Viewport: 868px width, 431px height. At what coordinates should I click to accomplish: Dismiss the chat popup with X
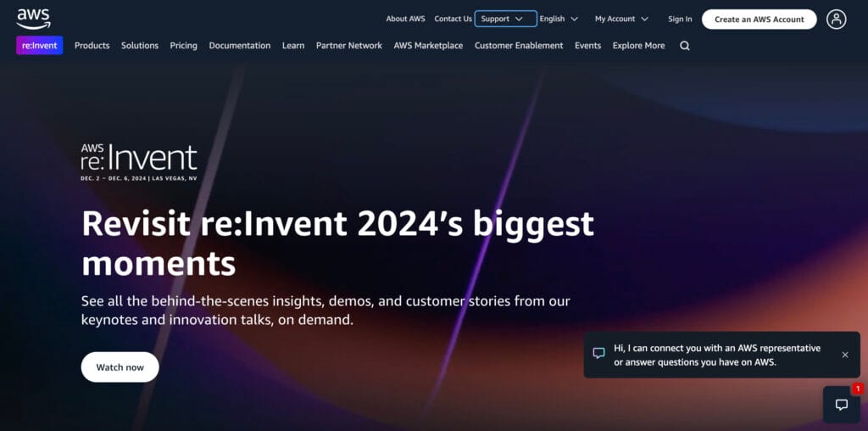tap(844, 355)
